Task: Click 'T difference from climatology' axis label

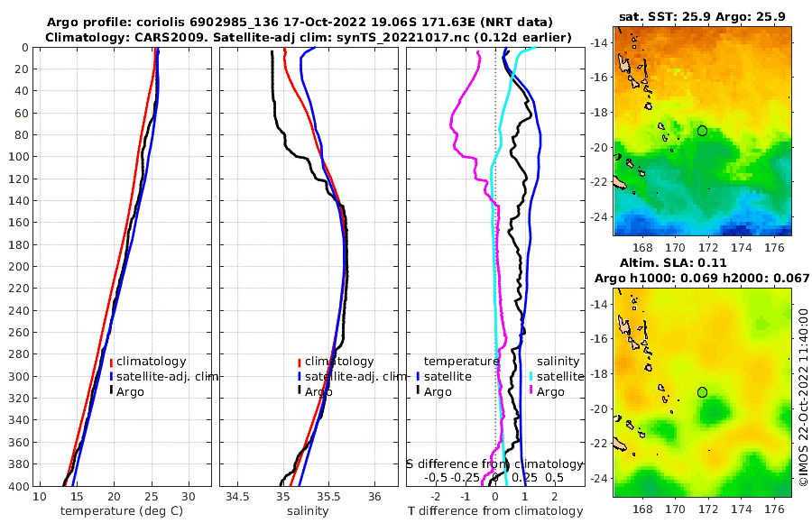Action: point(495,511)
